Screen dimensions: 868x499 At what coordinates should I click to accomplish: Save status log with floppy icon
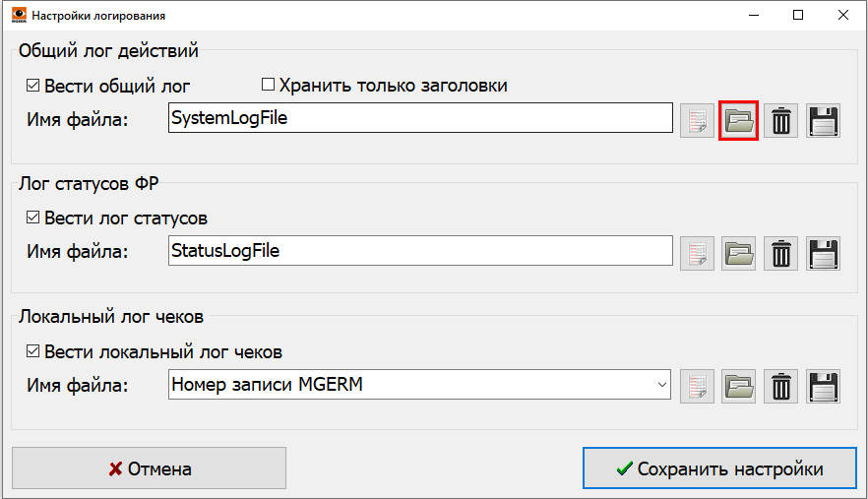[823, 253]
